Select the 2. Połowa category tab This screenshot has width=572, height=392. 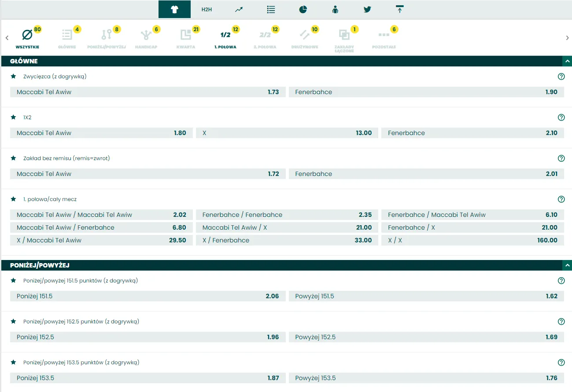coord(265,38)
